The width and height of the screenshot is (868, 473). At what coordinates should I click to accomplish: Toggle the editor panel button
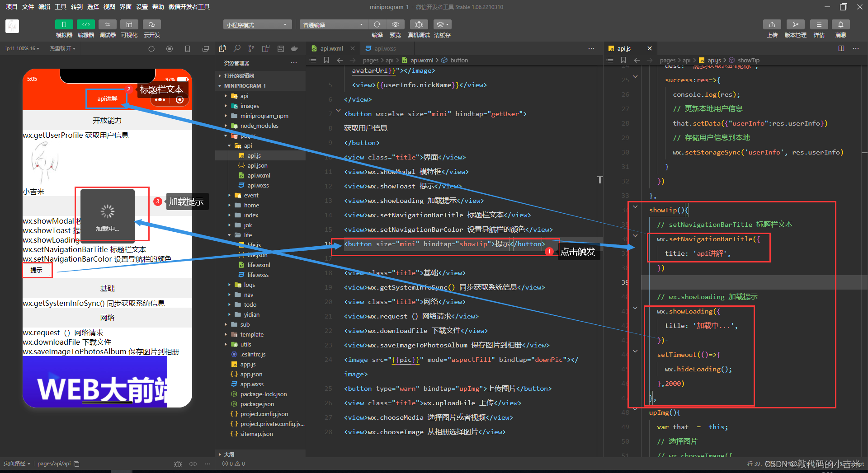click(x=85, y=24)
